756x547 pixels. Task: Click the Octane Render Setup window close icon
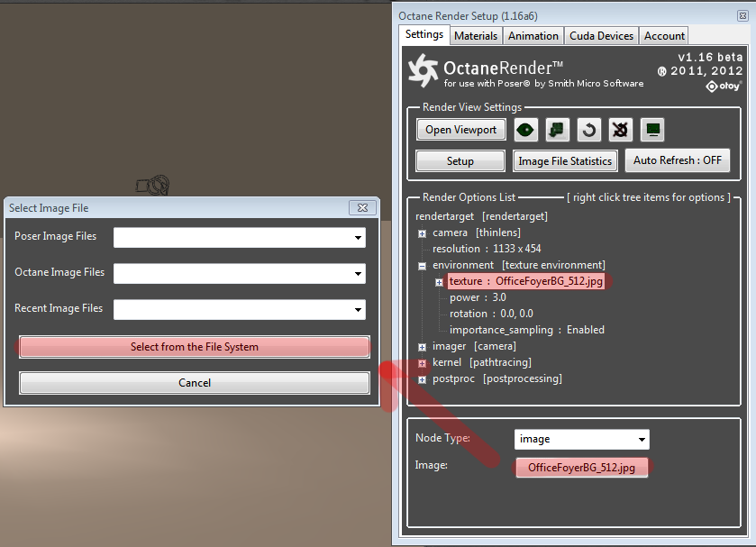(x=742, y=16)
